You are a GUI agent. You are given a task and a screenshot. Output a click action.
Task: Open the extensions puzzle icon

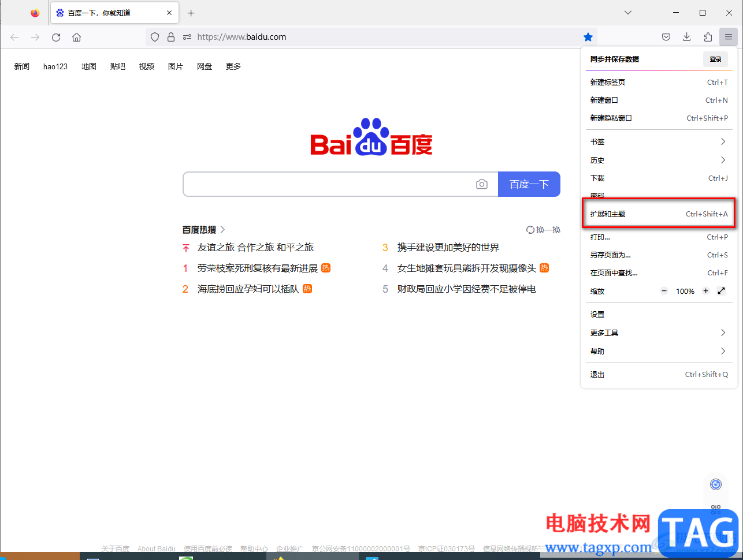point(708,37)
